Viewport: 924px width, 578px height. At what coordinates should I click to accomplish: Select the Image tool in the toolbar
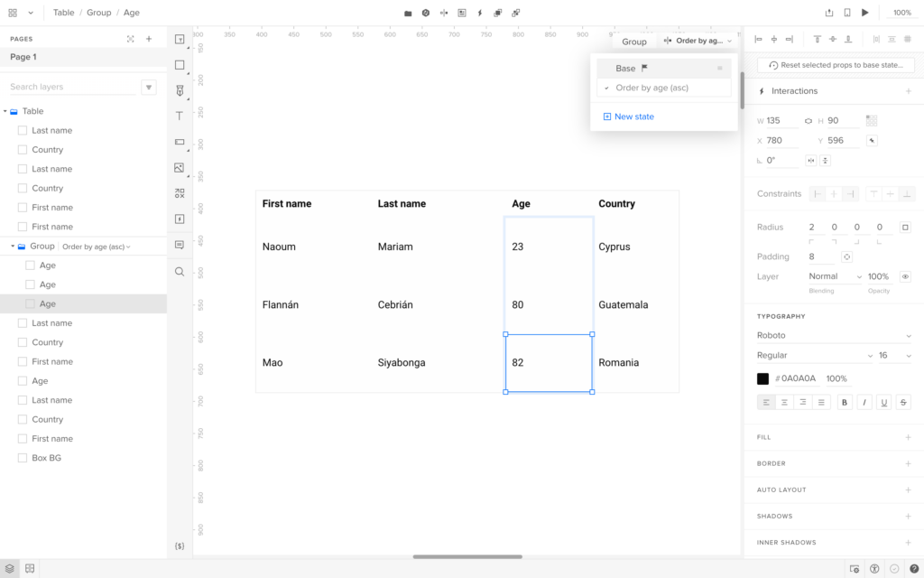[x=180, y=168]
